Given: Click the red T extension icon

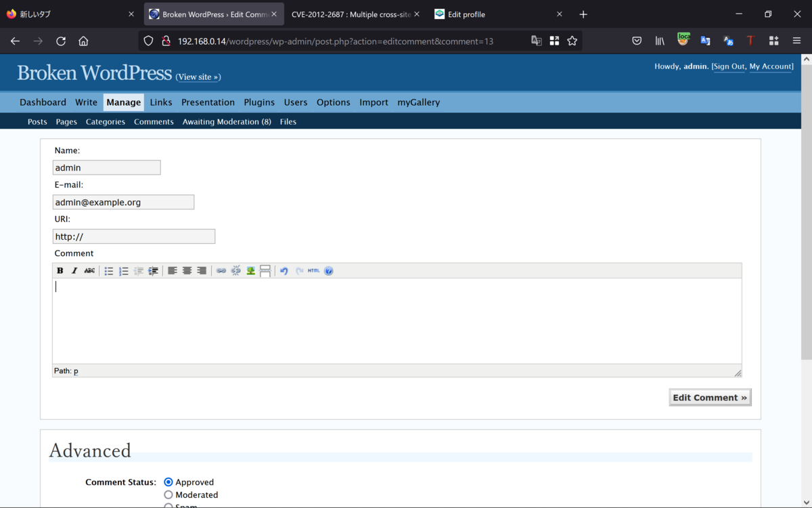Looking at the screenshot, I should (750, 41).
